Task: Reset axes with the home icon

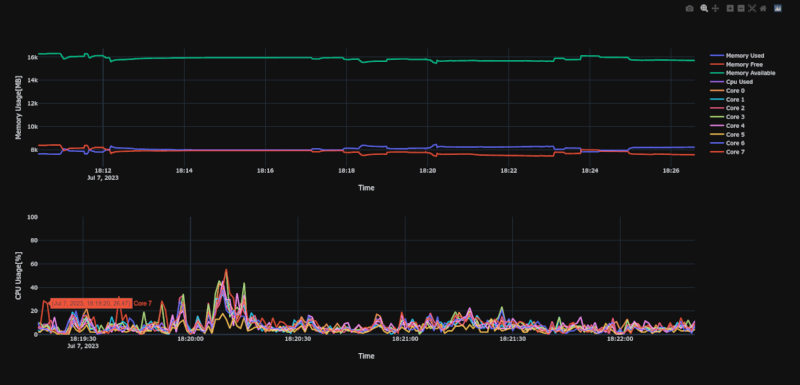Action: [x=763, y=8]
